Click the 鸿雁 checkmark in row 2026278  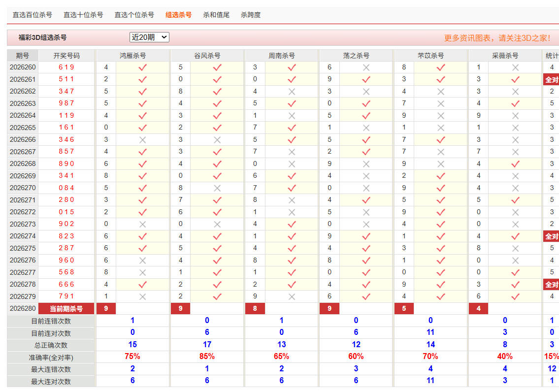click(x=143, y=285)
